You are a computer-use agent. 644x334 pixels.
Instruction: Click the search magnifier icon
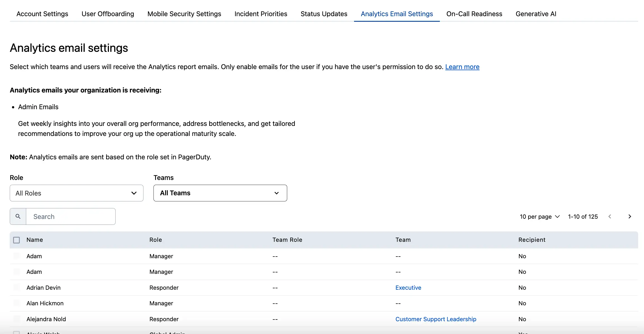18,216
